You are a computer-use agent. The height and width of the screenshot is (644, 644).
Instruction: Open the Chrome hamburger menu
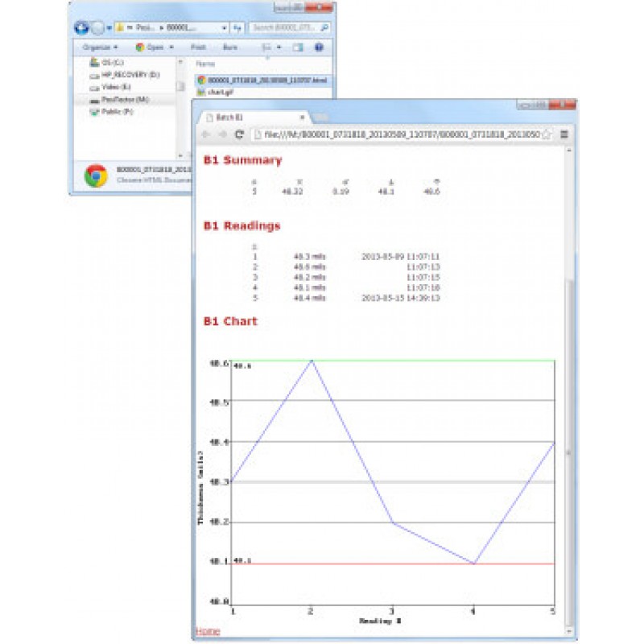pyautogui.click(x=564, y=134)
